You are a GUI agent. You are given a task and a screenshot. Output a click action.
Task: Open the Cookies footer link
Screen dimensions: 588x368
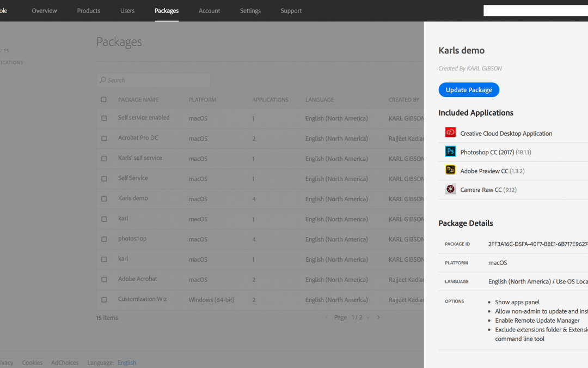point(32,363)
